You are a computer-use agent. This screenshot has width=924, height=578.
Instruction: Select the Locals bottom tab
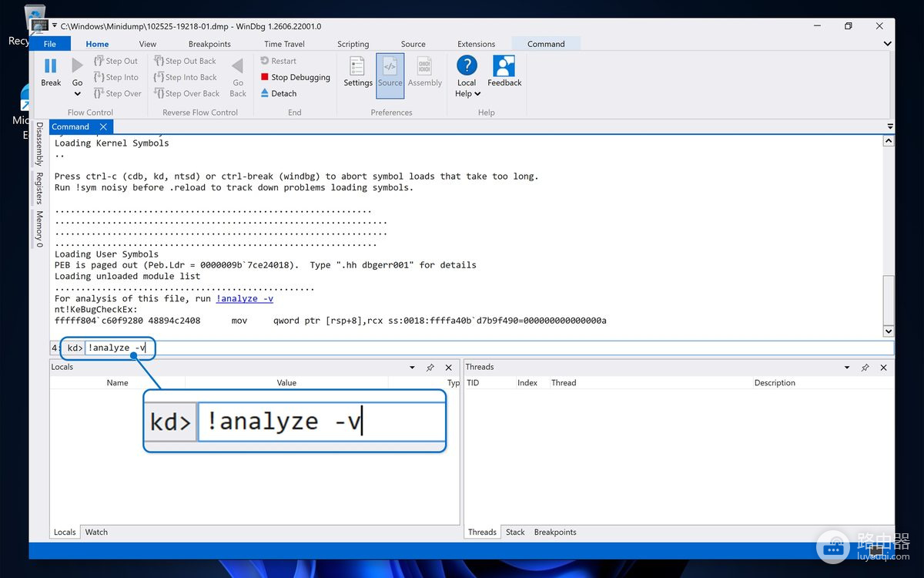(65, 532)
